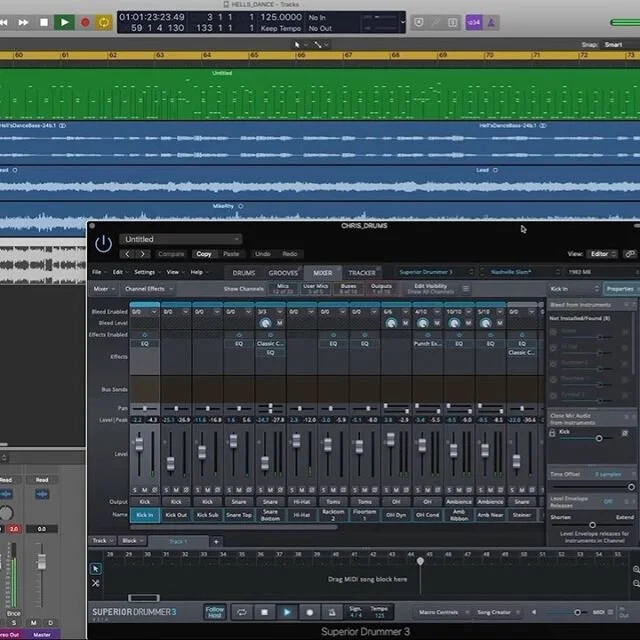Toggle the Outputs show channels button
The height and width of the screenshot is (640, 640).
(x=381, y=289)
